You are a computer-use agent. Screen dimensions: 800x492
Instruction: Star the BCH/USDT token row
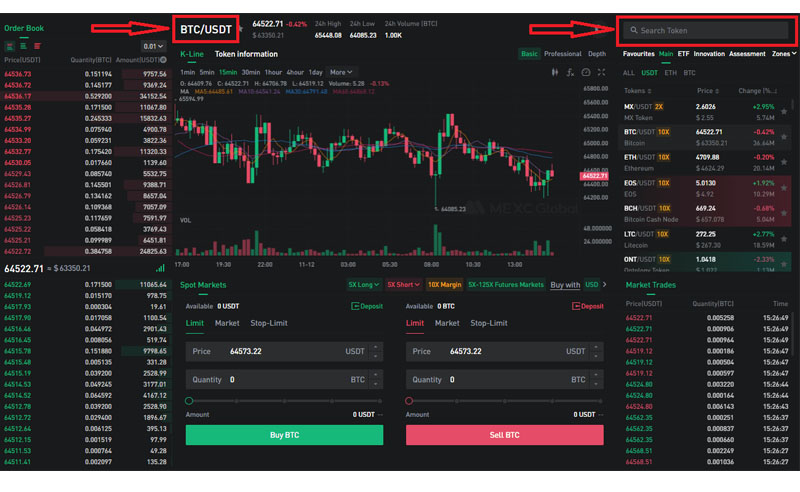tap(784, 213)
